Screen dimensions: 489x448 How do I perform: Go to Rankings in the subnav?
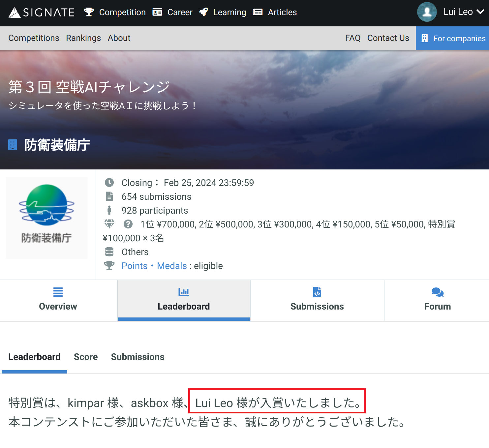[83, 38]
